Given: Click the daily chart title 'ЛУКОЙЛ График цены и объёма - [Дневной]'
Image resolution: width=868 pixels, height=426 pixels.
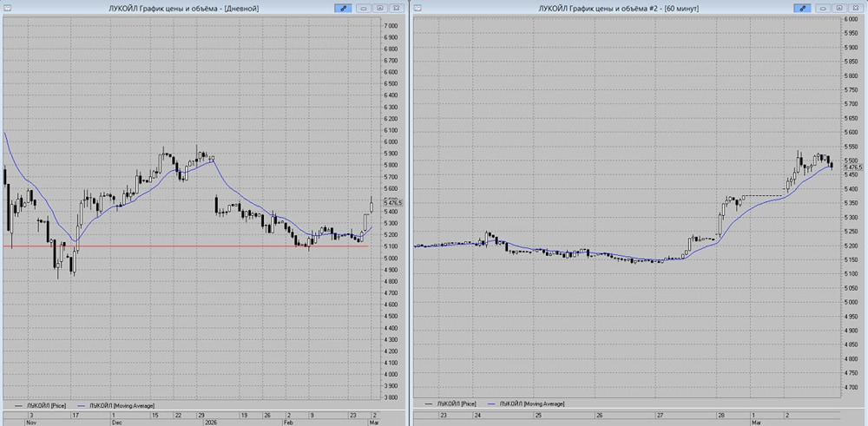Looking at the screenshot, I should pyautogui.click(x=184, y=9).
